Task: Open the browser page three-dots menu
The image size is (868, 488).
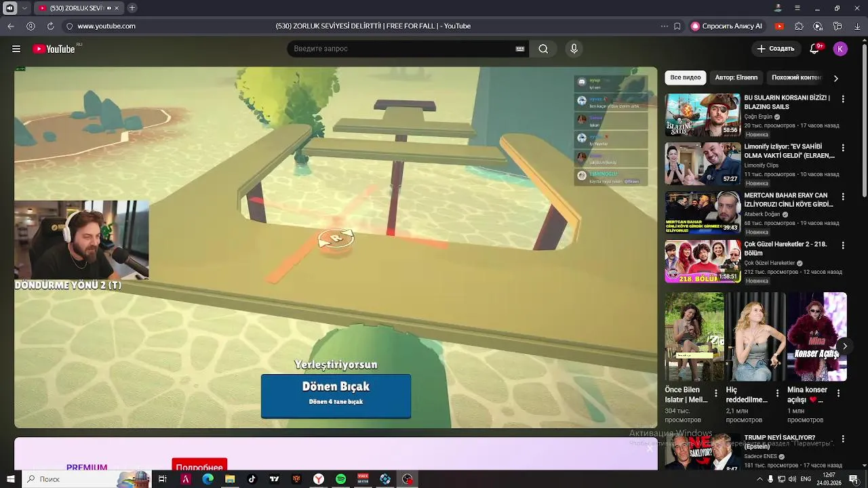Action: point(664,26)
